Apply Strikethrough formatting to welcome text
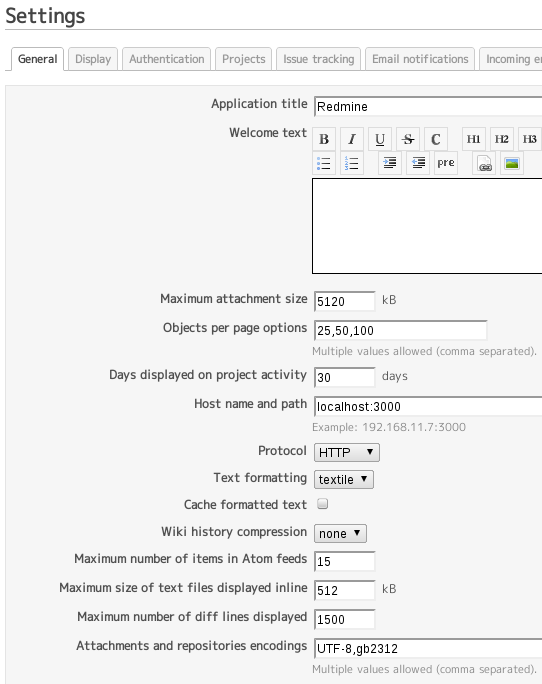 tap(408, 139)
